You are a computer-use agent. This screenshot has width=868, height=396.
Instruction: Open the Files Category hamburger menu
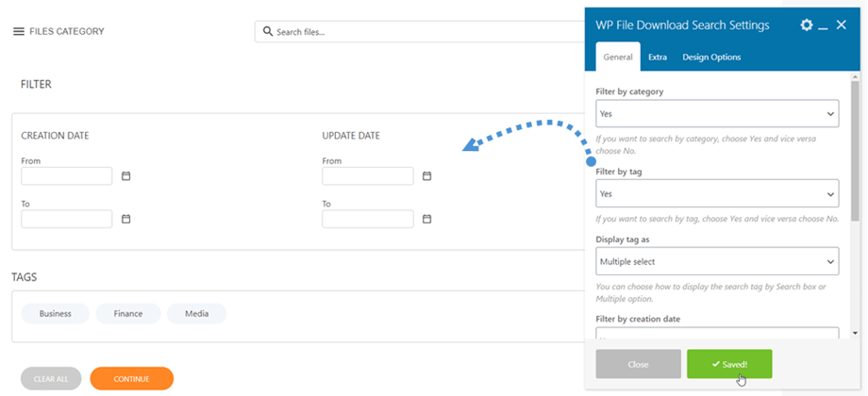pyautogui.click(x=18, y=31)
